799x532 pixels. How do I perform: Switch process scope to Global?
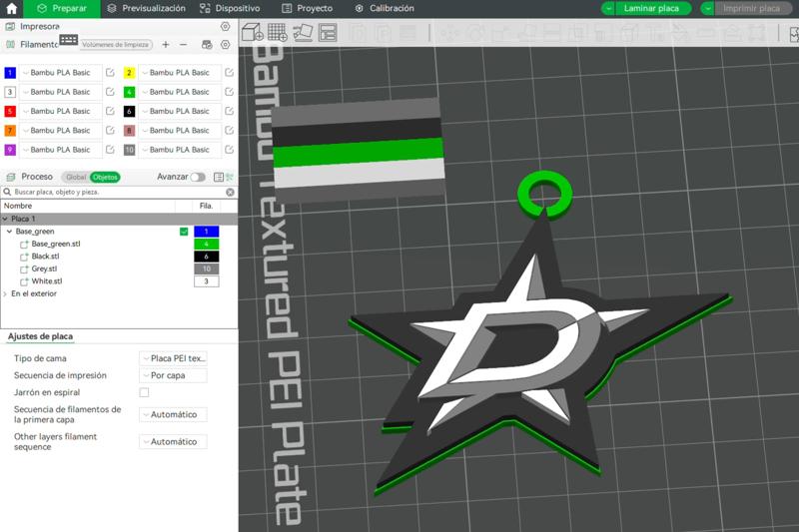click(76, 177)
